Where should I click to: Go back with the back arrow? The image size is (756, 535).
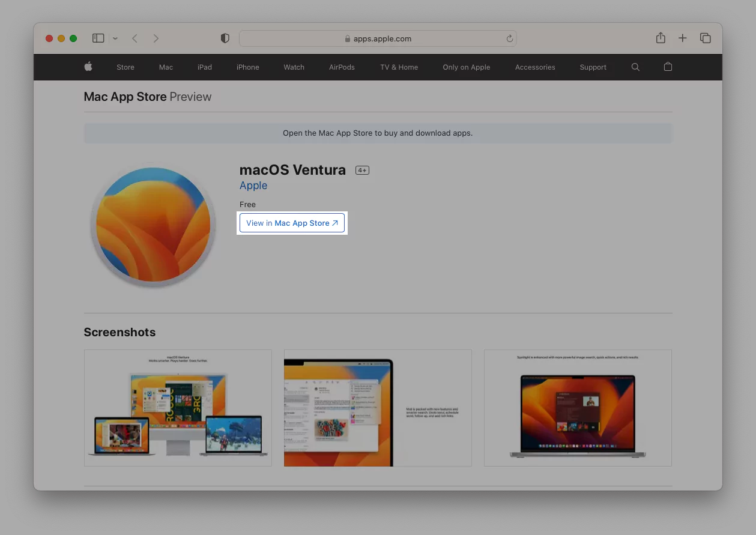click(x=135, y=38)
